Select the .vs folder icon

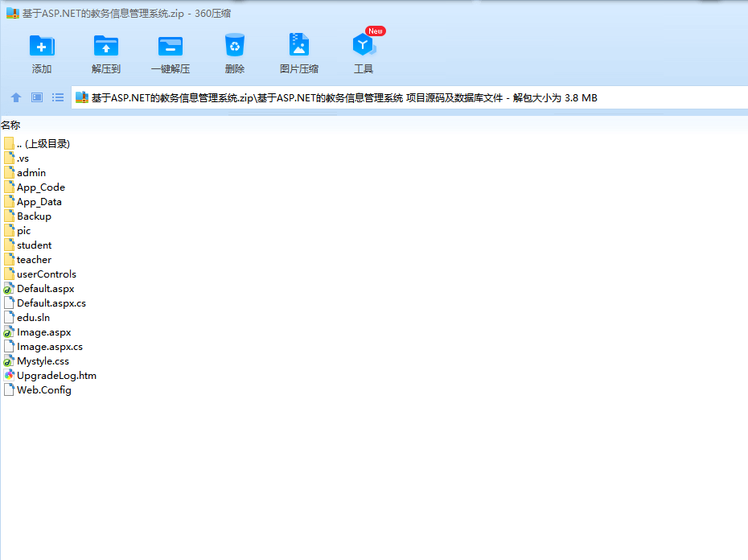click(9, 158)
